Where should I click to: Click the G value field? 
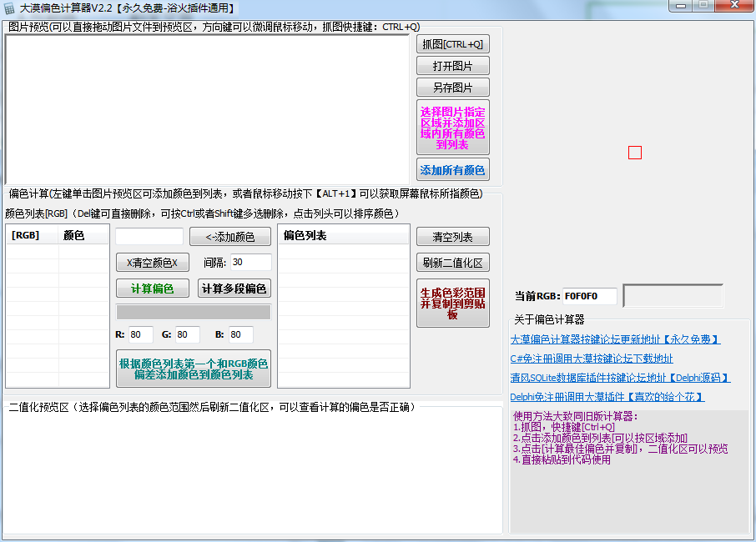(x=188, y=334)
